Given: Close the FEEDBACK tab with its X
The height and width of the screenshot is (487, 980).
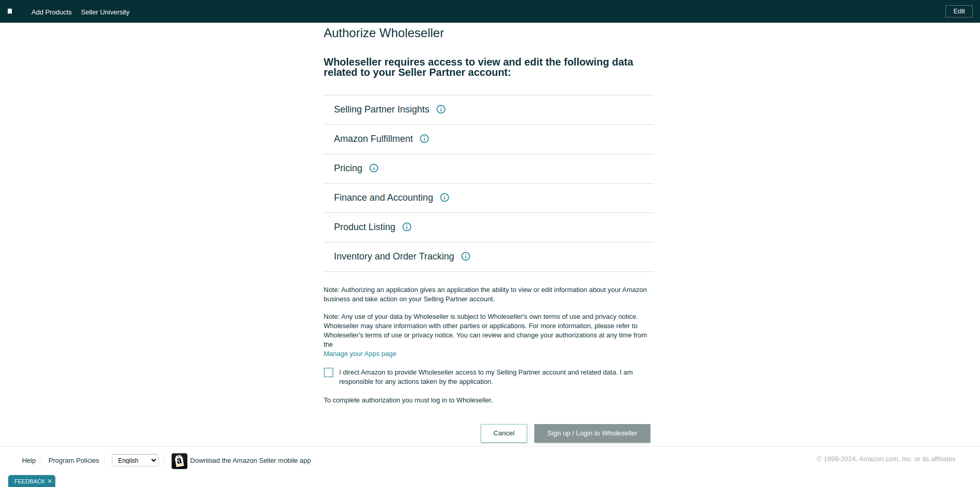Looking at the screenshot, I should coord(50,481).
